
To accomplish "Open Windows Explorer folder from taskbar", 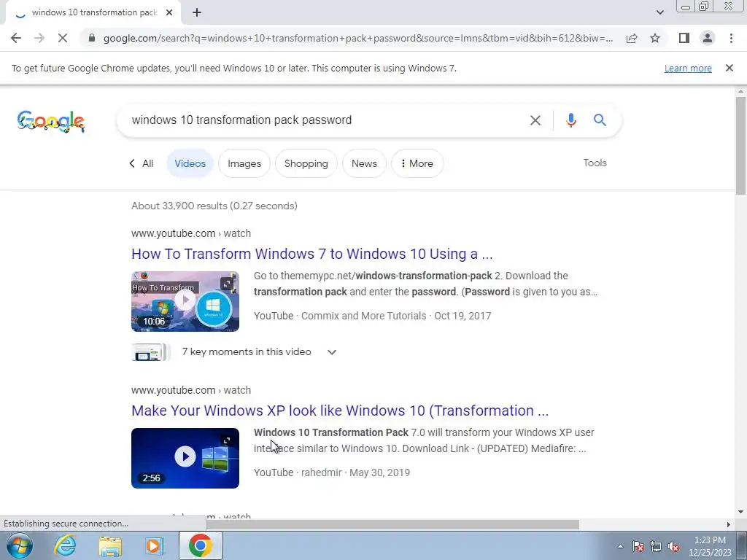I will point(110,545).
